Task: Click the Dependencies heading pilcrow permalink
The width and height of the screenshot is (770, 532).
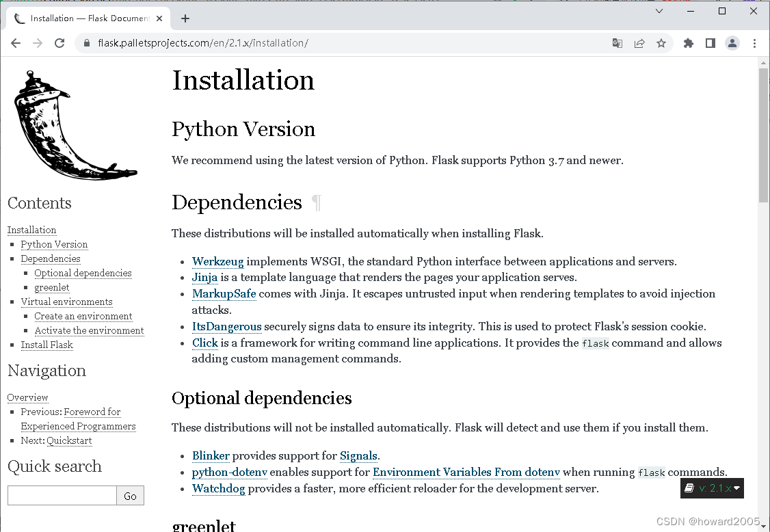Action: coord(317,203)
